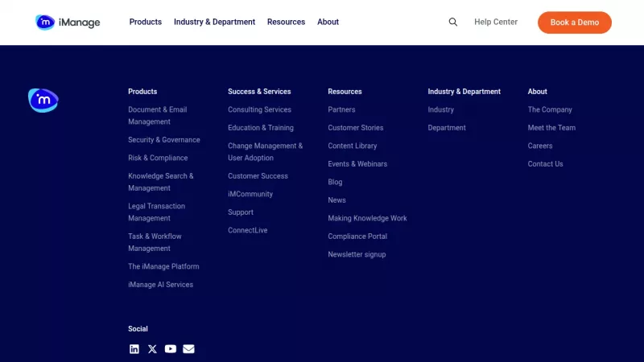This screenshot has width=644, height=362.
Task: Open the iMCommunity link
Action: pos(250,194)
